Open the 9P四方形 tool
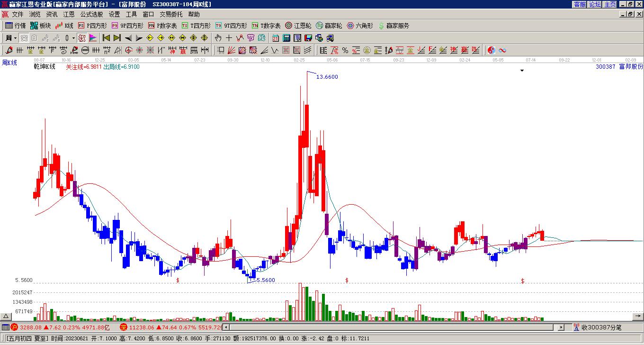 [x=127, y=26]
